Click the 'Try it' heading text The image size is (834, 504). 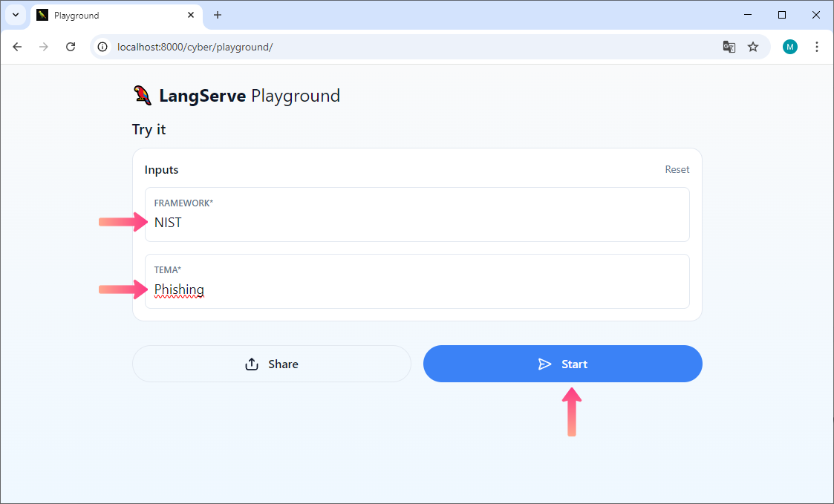point(149,130)
